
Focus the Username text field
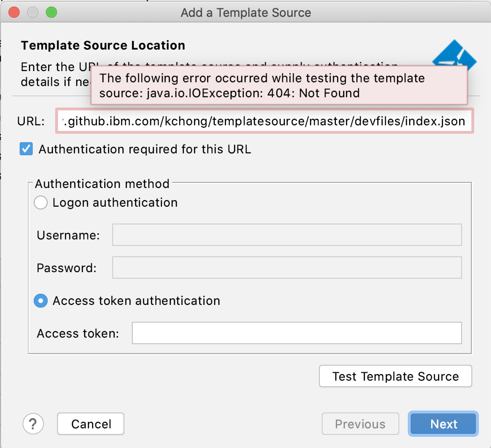[x=287, y=235]
